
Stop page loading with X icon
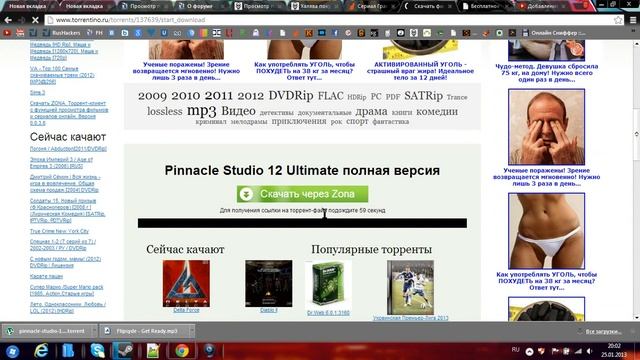coord(35,20)
